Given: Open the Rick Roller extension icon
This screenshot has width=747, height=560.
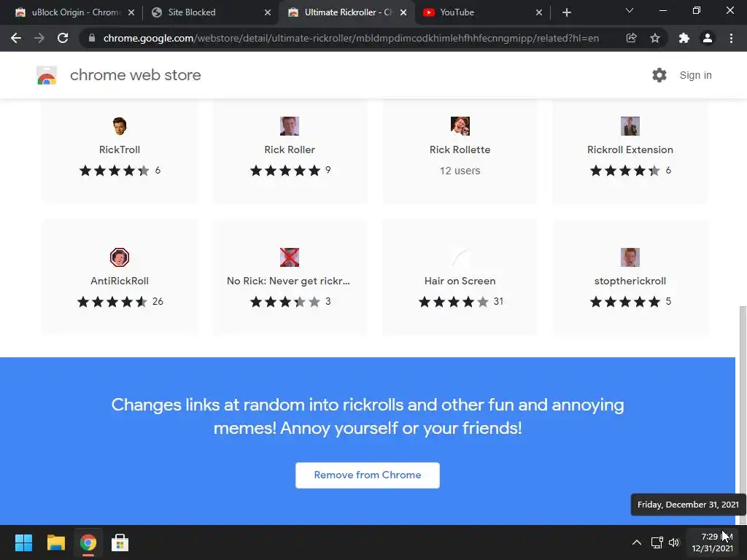Looking at the screenshot, I should [x=290, y=126].
